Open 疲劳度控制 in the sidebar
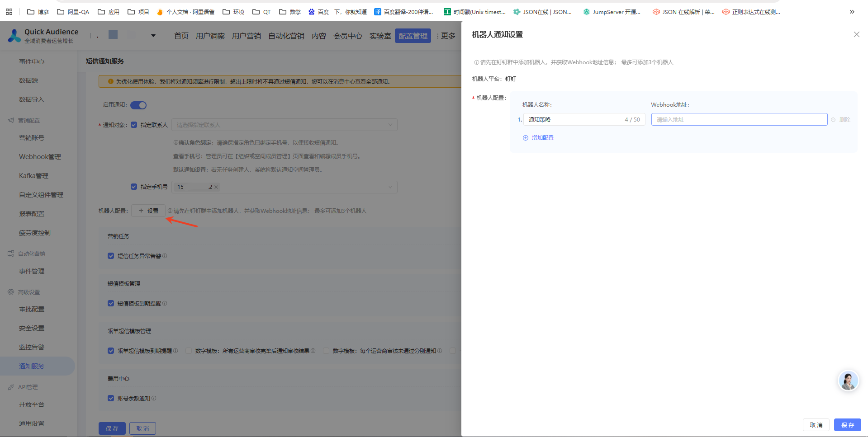The width and height of the screenshot is (868, 437). coord(35,233)
